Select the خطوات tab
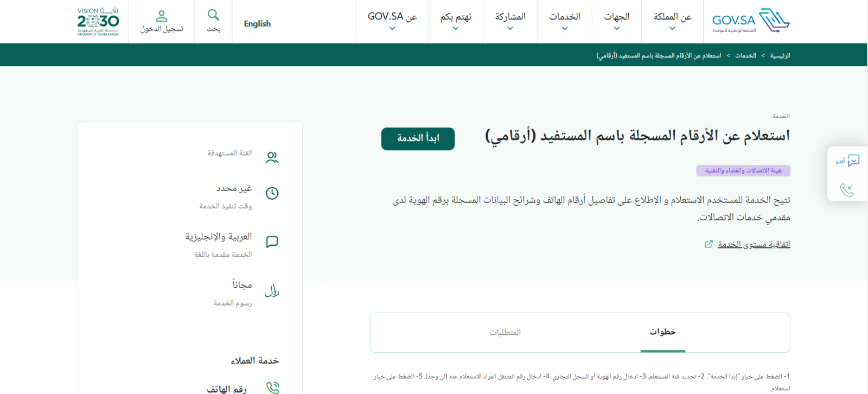This screenshot has height=394, width=868. 662,332
